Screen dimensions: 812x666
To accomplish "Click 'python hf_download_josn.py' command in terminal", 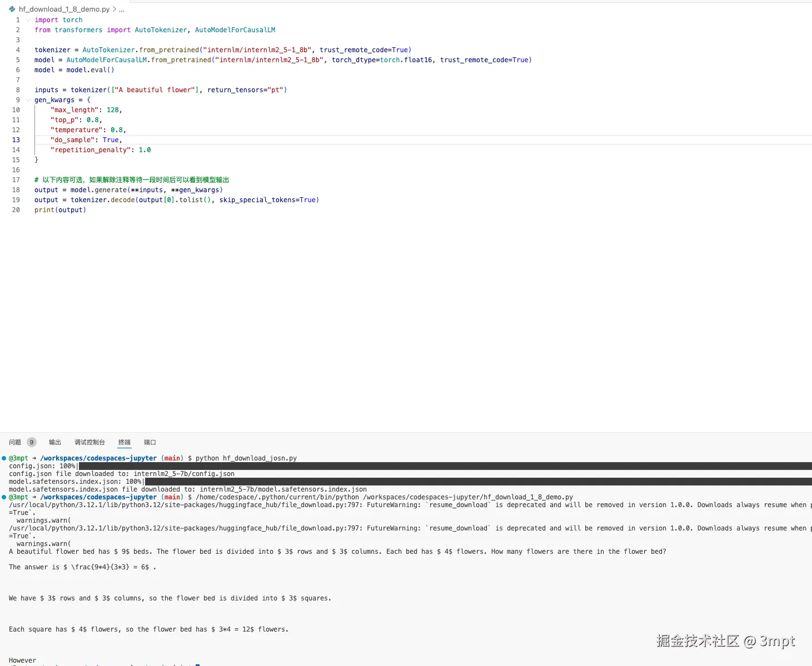I will [246, 458].
